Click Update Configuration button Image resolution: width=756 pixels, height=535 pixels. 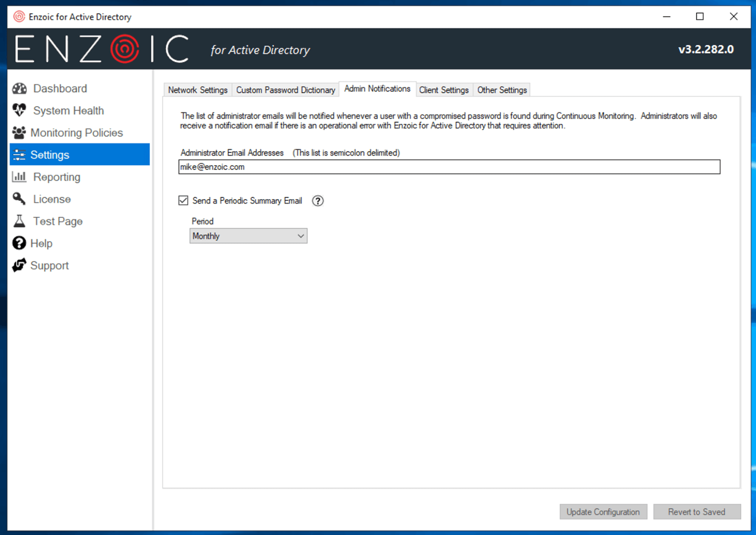click(x=603, y=512)
